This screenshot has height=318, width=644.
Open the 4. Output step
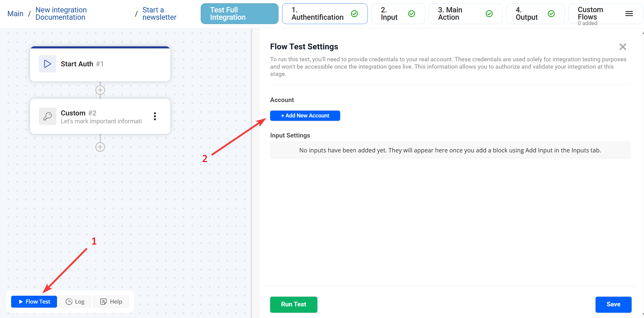point(535,14)
